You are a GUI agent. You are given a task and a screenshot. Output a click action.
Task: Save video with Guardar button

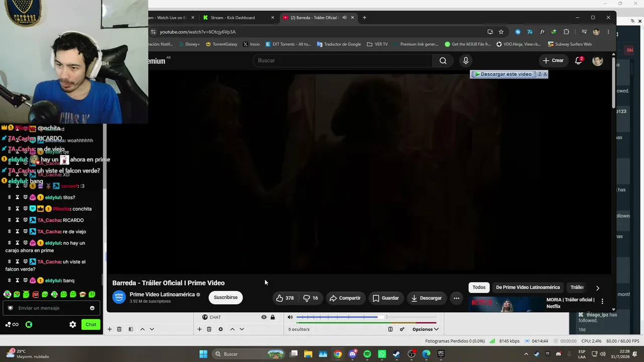(x=386, y=298)
